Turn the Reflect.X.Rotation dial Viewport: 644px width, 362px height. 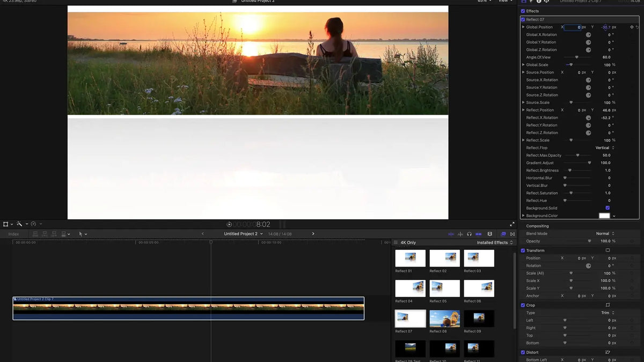588,117
